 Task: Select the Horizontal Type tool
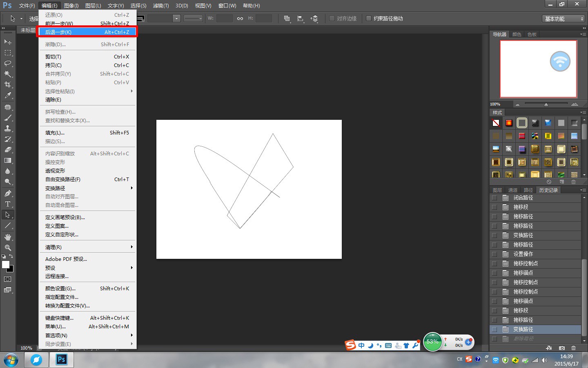8,204
